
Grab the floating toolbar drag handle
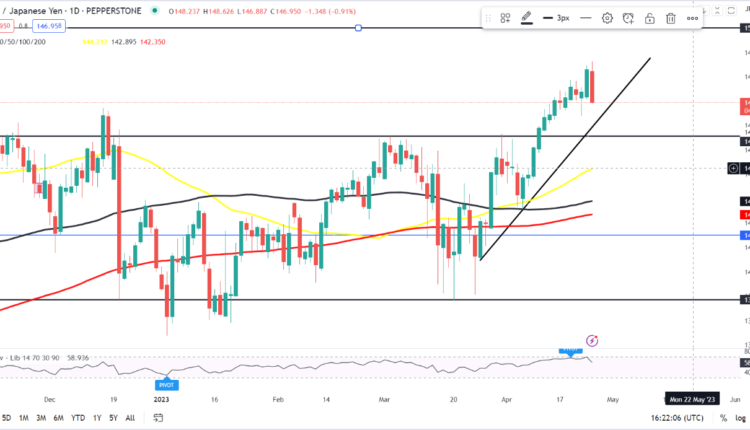[489, 18]
